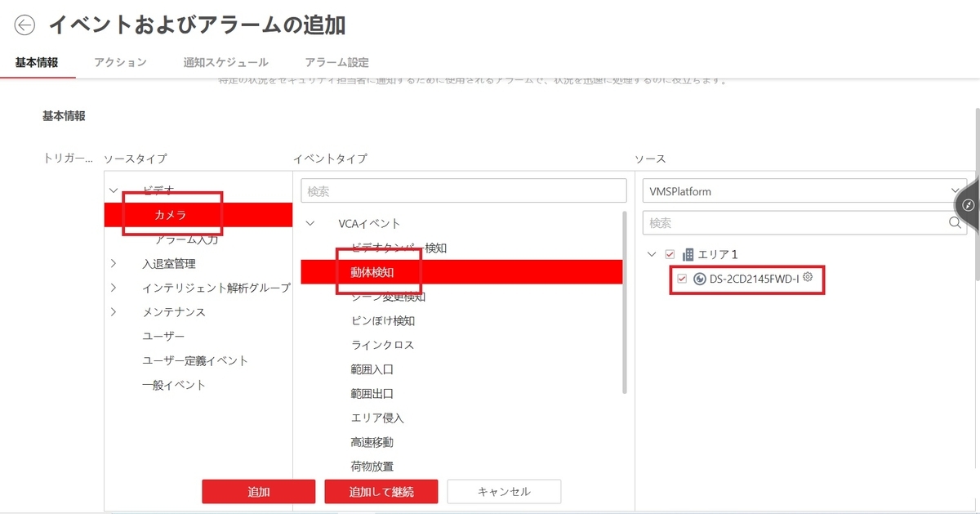Collapse the ビデオ source type tree
The width and height of the screenshot is (980, 514).
click(114, 189)
